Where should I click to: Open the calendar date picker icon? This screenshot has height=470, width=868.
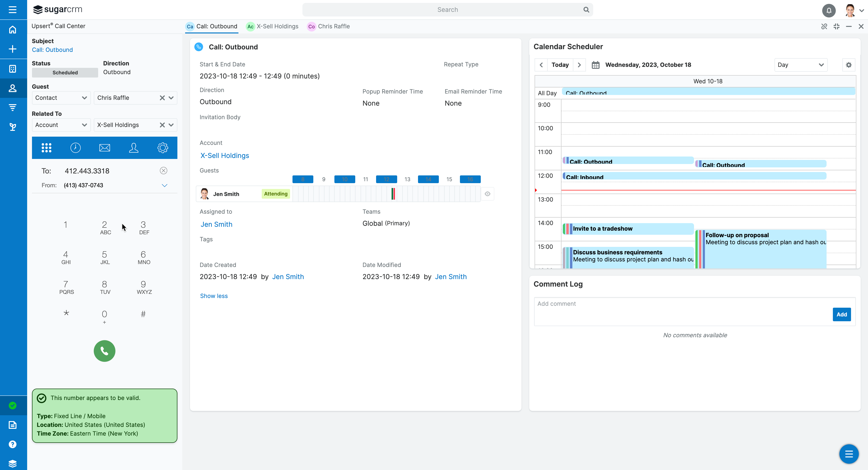[595, 65]
